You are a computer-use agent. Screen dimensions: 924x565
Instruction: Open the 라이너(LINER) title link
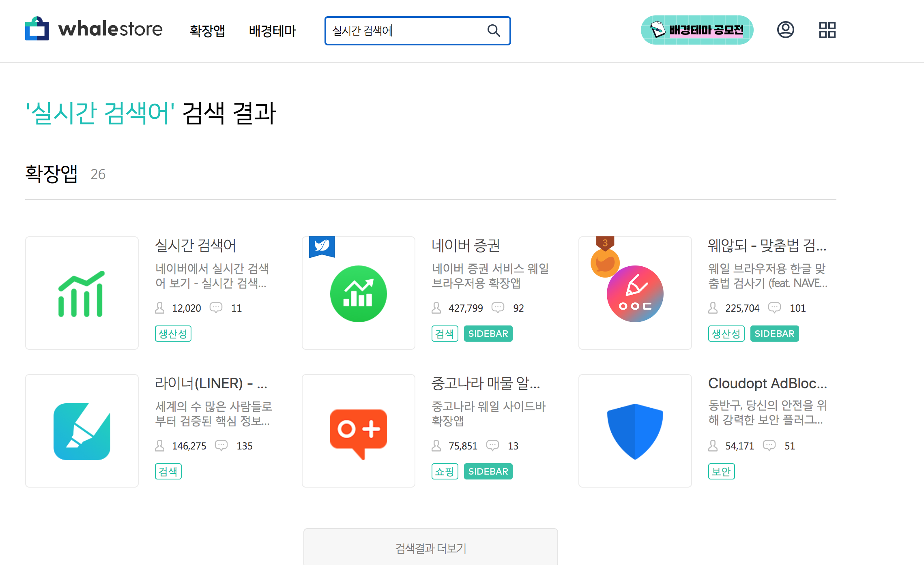pyautogui.click(x=211, y=383)
